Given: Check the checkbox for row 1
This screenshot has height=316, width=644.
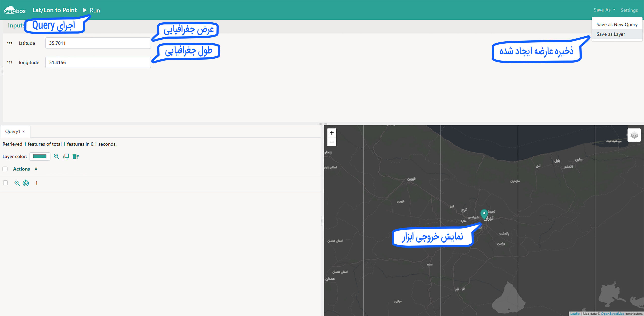Looking at the screenshot, I should [x=5, y=183].
